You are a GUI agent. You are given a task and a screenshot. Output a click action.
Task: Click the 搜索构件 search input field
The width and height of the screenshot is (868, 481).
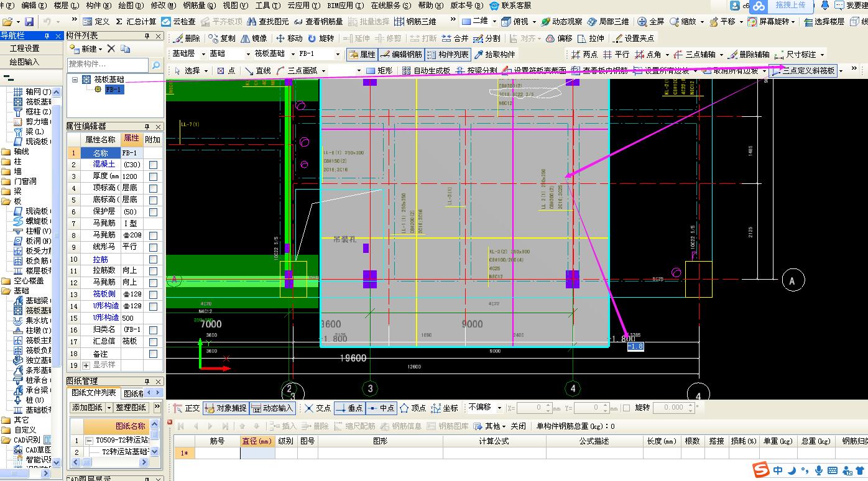pyautogui.click(x=108, y=64)
